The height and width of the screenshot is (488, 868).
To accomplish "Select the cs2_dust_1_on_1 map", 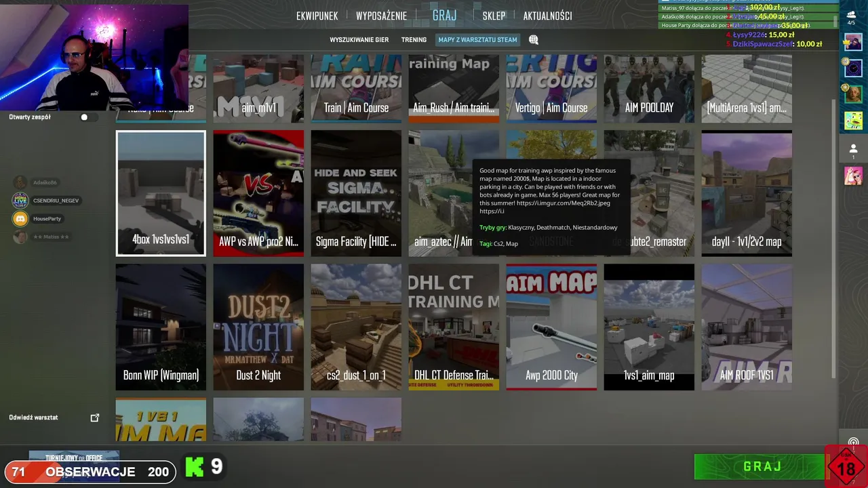I will (x=356, y=327).
